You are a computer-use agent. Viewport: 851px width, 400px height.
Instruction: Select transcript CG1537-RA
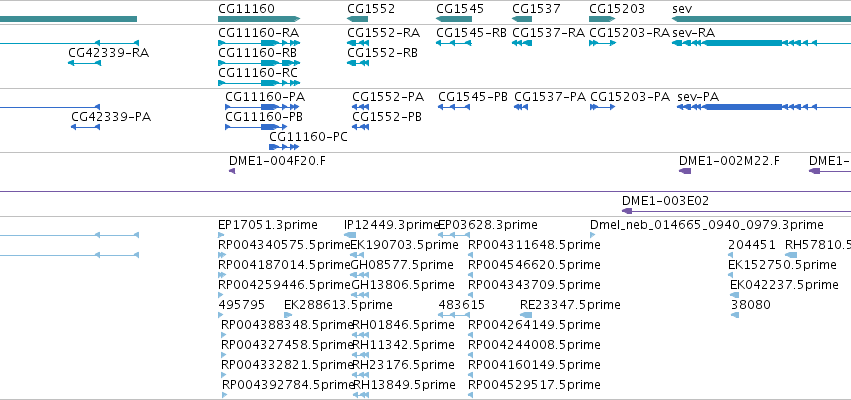pyautogui.click(x=522, y=43)
